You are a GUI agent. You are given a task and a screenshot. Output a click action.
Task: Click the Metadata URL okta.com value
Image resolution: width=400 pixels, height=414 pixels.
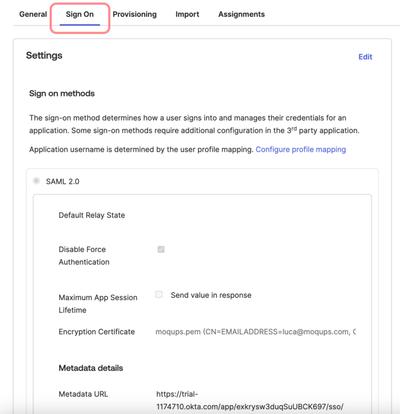250,400
